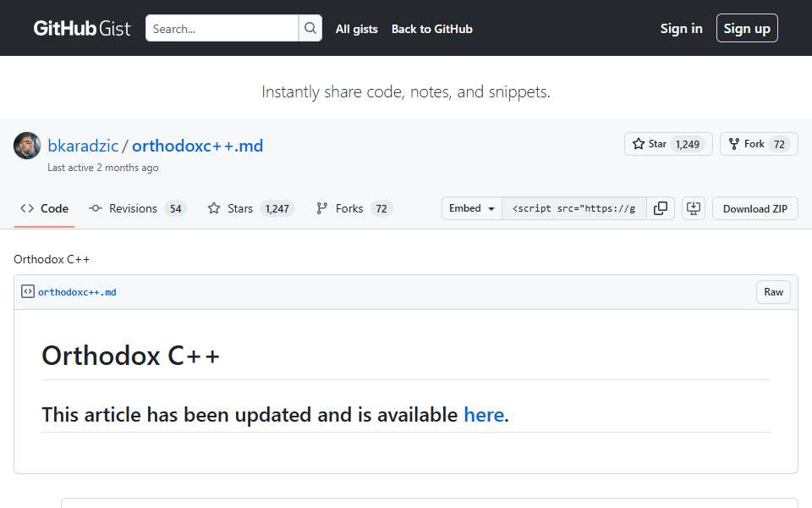812x508 pixels.
Task: Click the embed script URL field
Action: coord(574,208)
